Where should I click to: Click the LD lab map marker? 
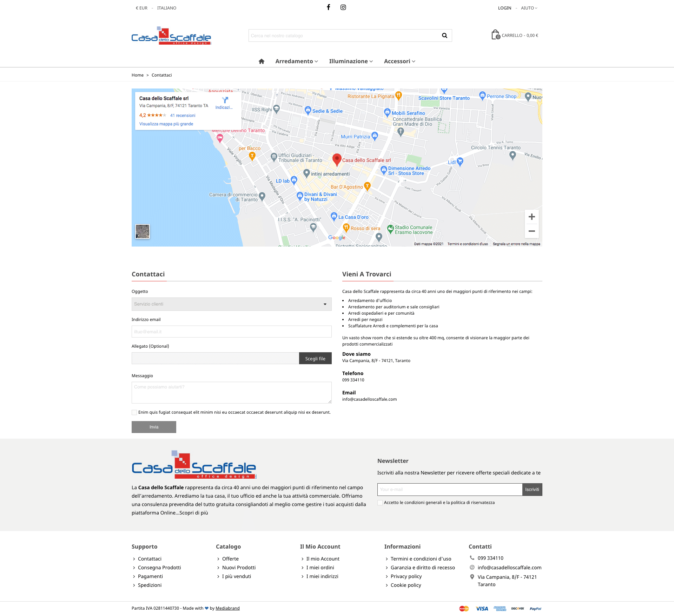click(x=294, y=180)
